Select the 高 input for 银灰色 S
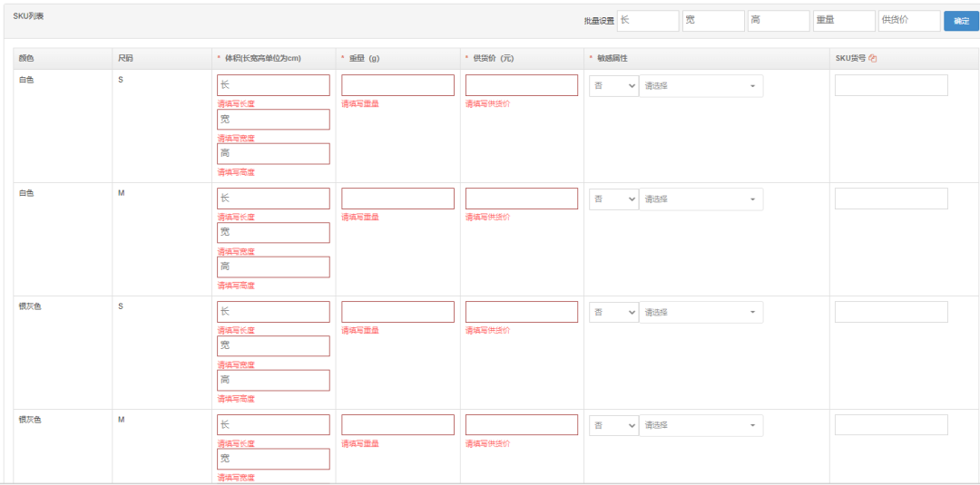The width and height of the screenshot is (980, 485). (273, 380)
